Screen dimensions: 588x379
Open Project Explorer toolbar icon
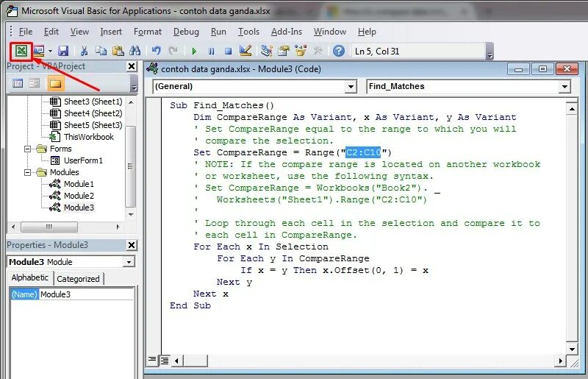[267, 51]
